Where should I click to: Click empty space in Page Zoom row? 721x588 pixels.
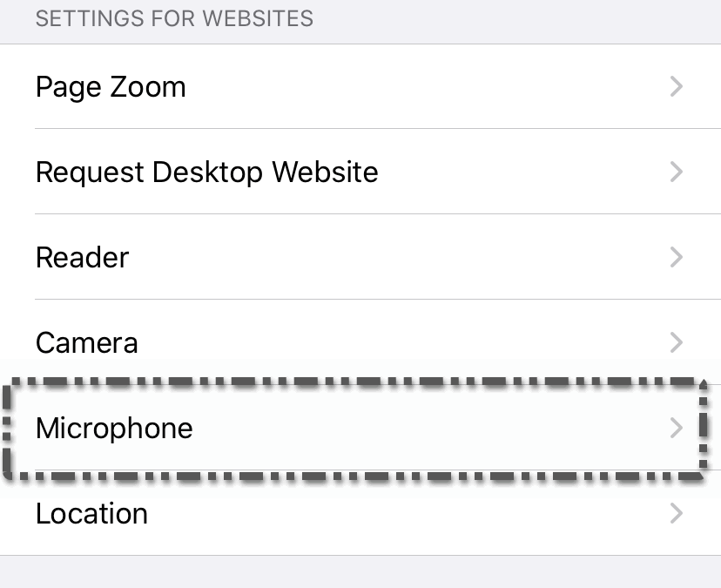(418, 87)
